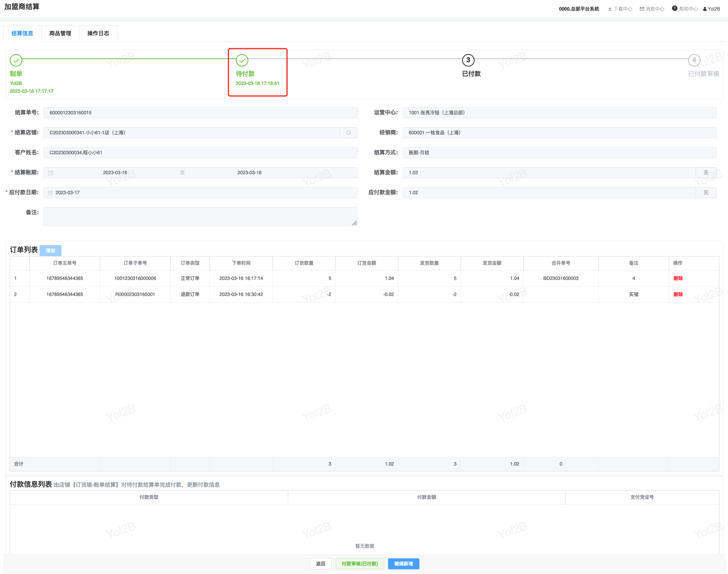The width and height of the screenshot is (728, 574).
Task: Click the 经销商 field
Action: coord(559,133)
